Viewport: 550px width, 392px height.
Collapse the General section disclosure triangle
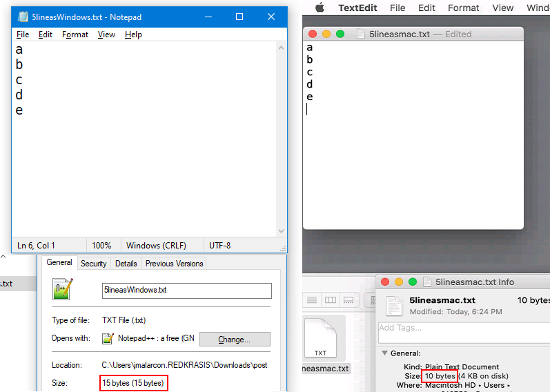(x=384, y=353)
